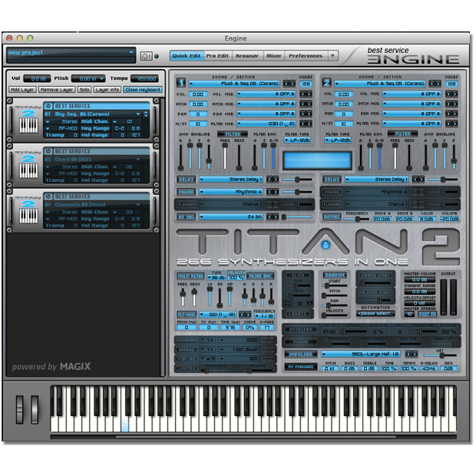
Task: Previous Pitch Mod. preset in Section 1
Action: (303, 104)
